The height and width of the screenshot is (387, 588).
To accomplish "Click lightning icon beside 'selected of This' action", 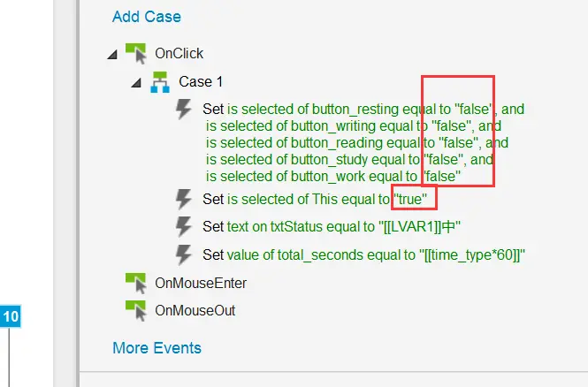I will click(x=184, y=199).
